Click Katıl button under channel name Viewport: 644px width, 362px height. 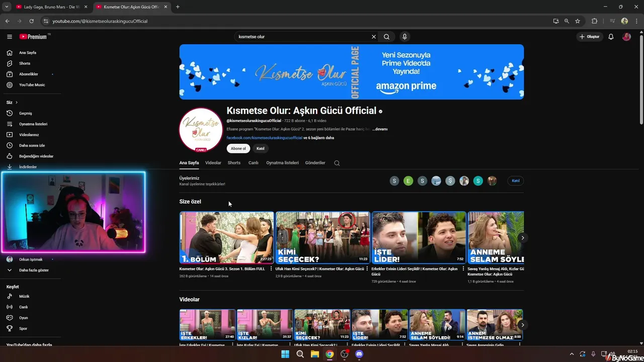coord(261,148)
